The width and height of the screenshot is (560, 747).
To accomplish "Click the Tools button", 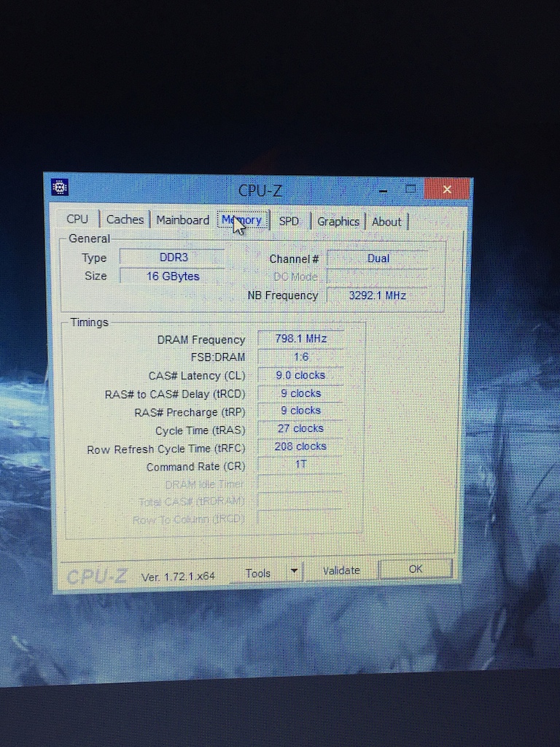I will [259, 573].
